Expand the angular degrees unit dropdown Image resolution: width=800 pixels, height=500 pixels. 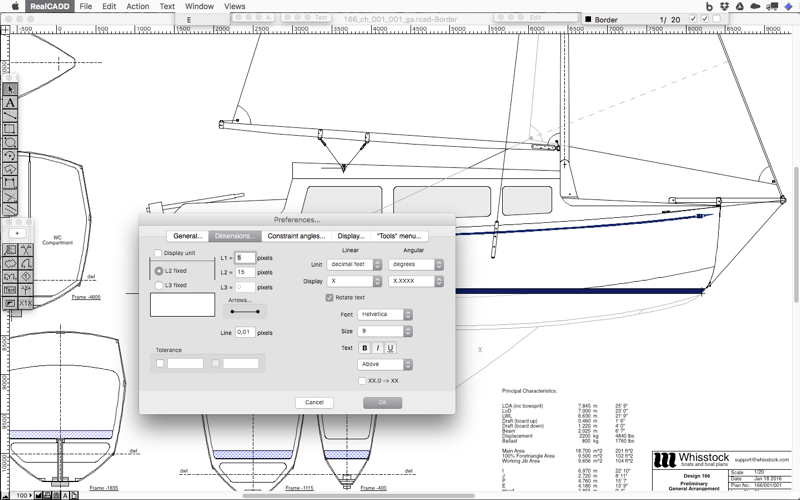pyautogui.click(x=417, y=265)
